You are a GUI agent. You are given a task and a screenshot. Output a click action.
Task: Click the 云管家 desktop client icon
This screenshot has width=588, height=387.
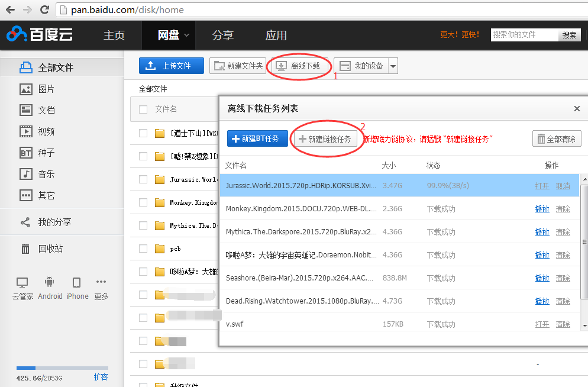point(22,289)
